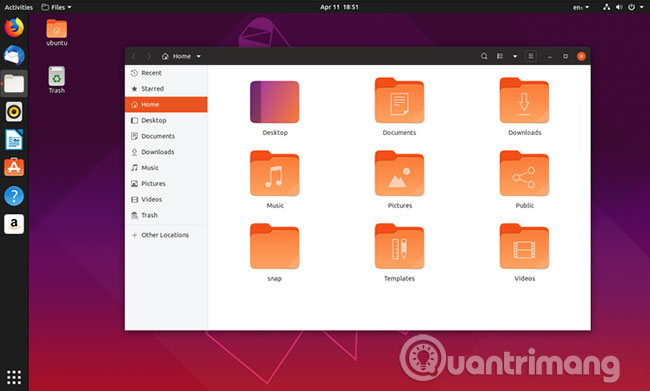Open Firefox from the dock
This screenshot has height=391, width=650.
tap(14, 27)
